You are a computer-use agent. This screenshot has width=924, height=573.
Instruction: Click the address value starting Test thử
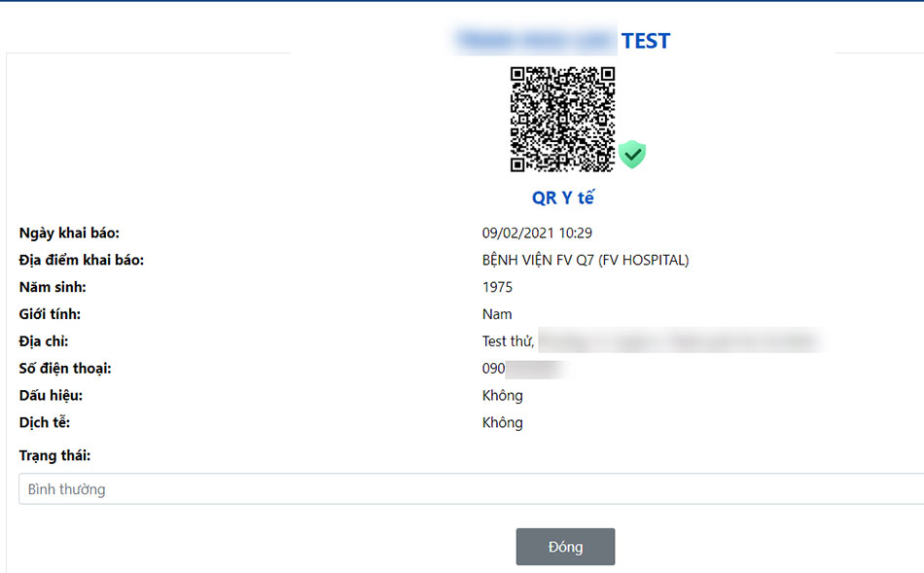point(651,341)
